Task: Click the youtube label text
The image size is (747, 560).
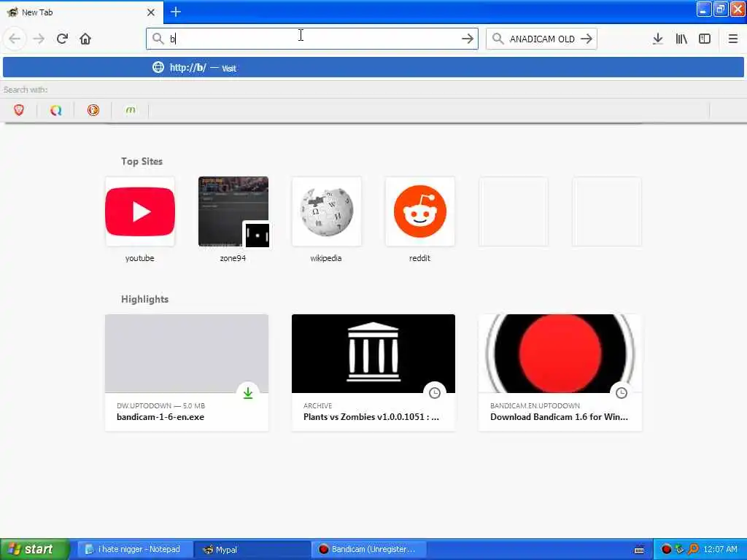Action: [x=139, y=258]
